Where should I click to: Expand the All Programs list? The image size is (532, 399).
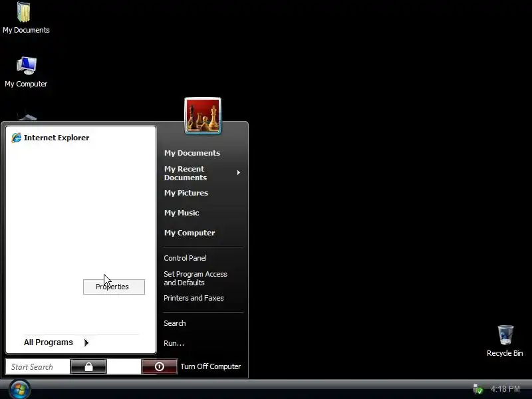(x=48, y=342)
